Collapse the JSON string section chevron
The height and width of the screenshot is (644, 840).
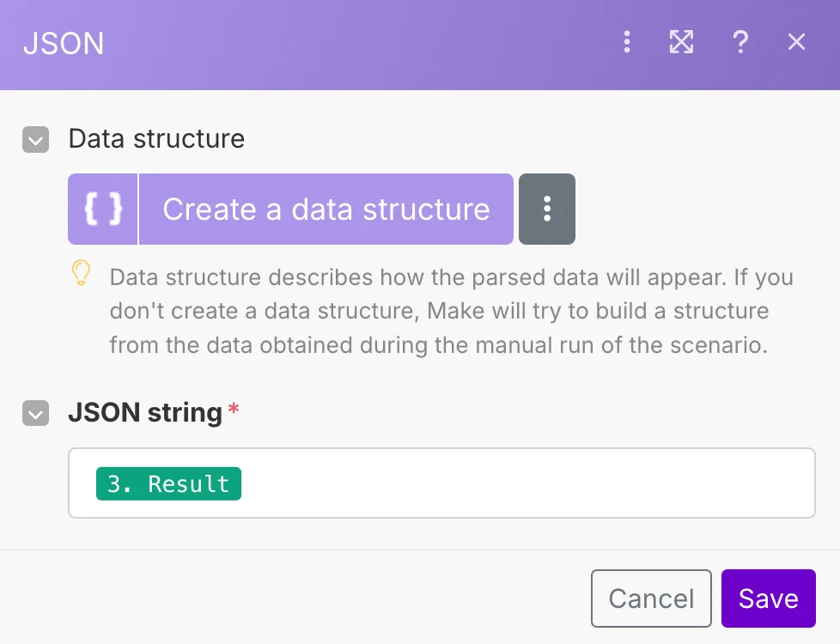point(35,414)
